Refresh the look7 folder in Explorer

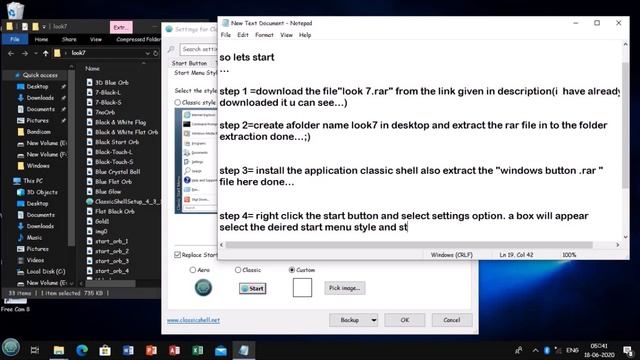click(x=156, y=53)
